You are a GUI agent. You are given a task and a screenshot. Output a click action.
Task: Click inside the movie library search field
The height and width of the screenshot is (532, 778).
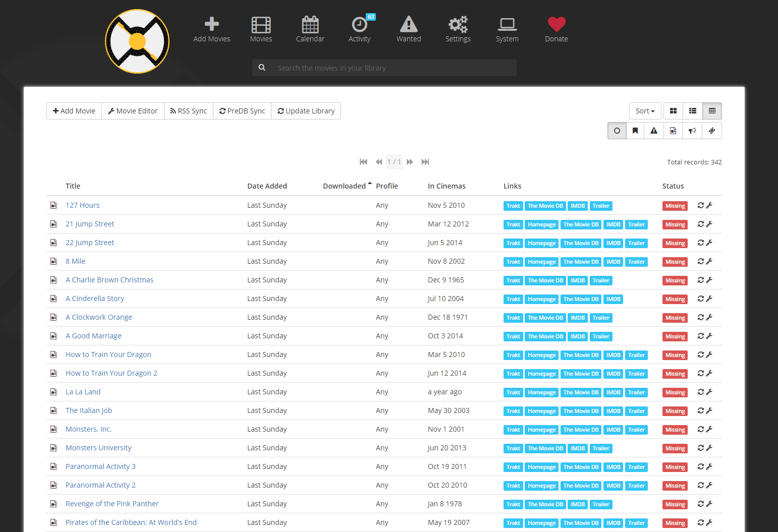(394, 67)
